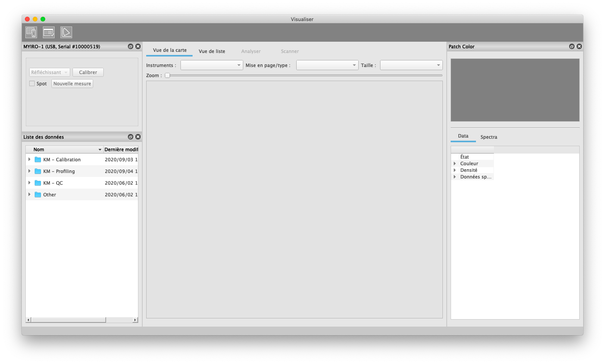Click the Nouvelle mesure button
This screenshot has width=605, height=364.
click(72, 84)
